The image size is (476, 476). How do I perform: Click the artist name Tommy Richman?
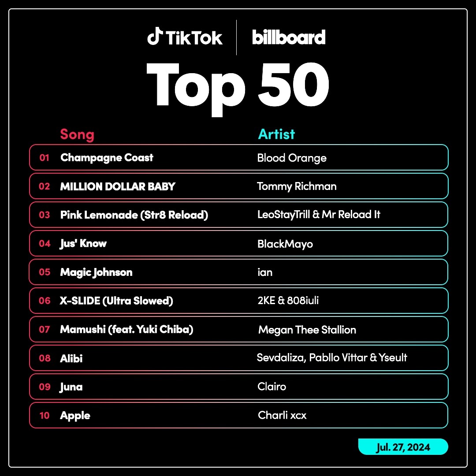(x=297, y=186)
